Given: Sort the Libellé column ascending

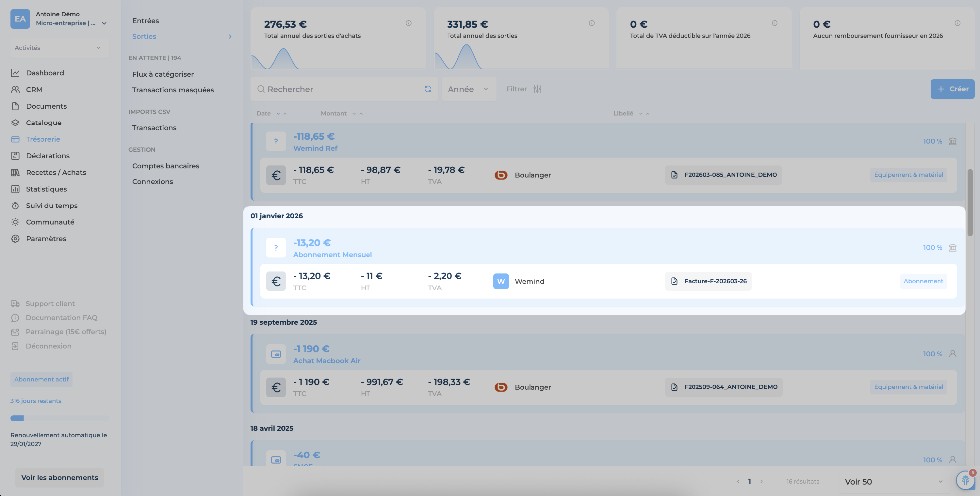Looking at the screenshot, I should pyautogui.click(x=647, y=114).
